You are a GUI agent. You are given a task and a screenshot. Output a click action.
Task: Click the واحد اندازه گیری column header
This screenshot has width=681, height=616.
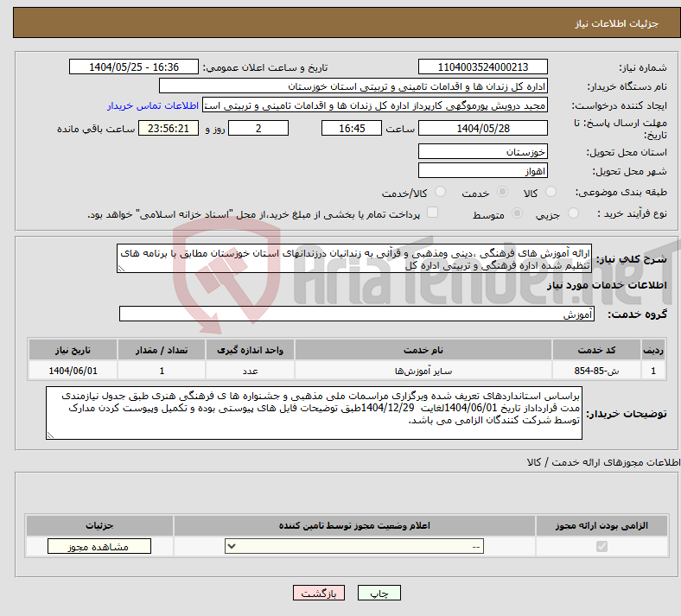[250, 350]
